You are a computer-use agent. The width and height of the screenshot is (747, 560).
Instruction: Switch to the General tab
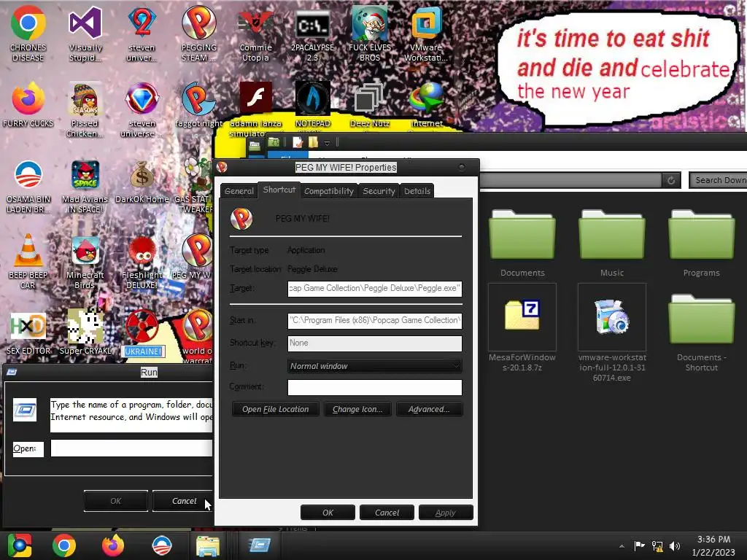(x=239, y=191)
